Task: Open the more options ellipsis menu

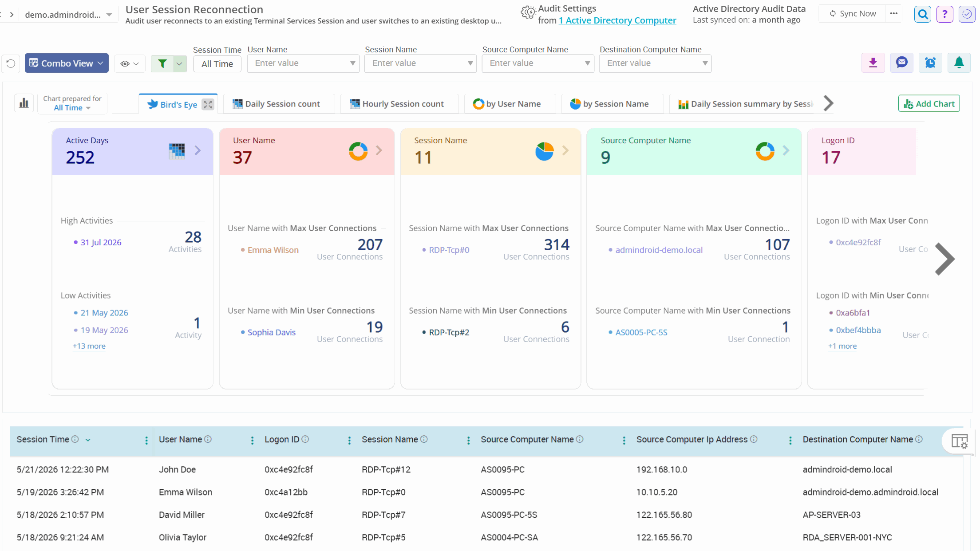Action: [893, 14]
